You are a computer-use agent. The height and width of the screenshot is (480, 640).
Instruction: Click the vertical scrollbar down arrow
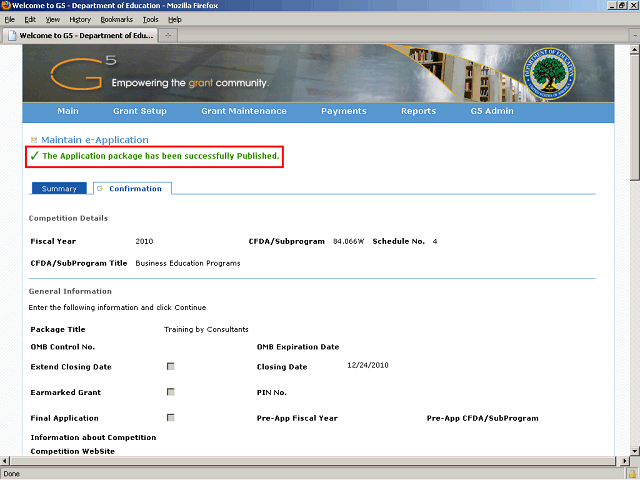(635, 451)
